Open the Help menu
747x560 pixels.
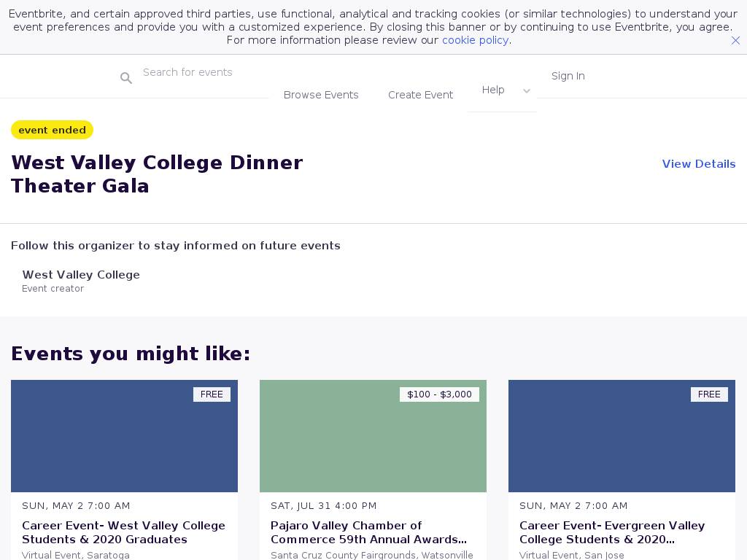point(493,90)
